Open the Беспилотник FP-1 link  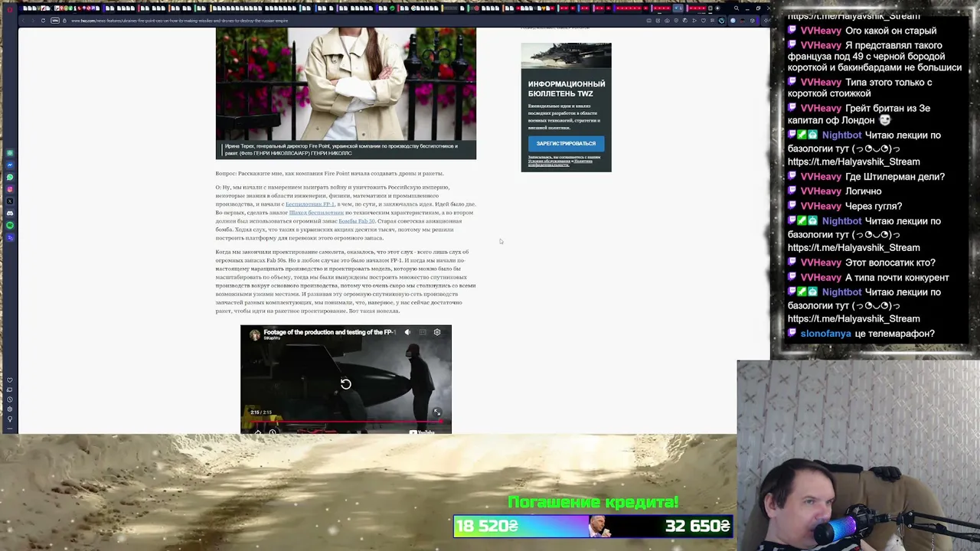310,204
